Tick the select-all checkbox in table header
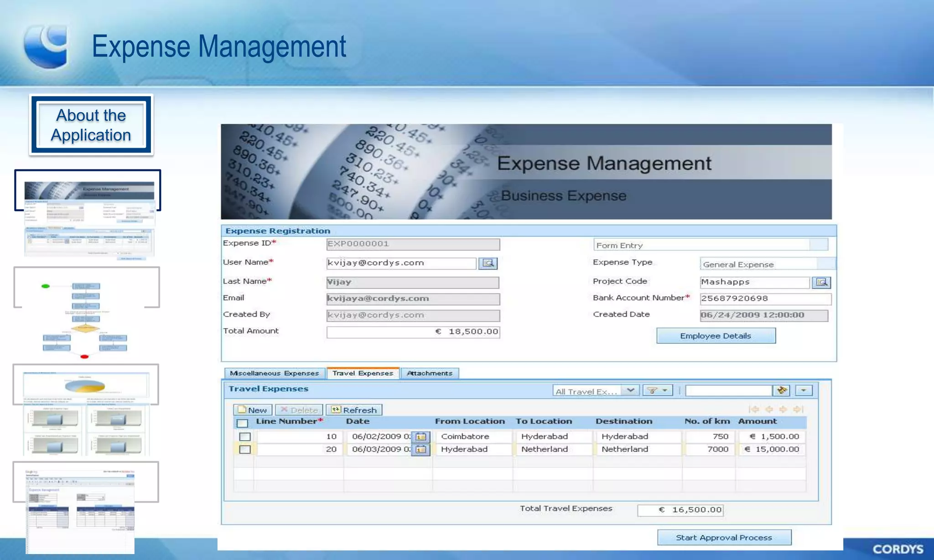 tap(242, 423)
